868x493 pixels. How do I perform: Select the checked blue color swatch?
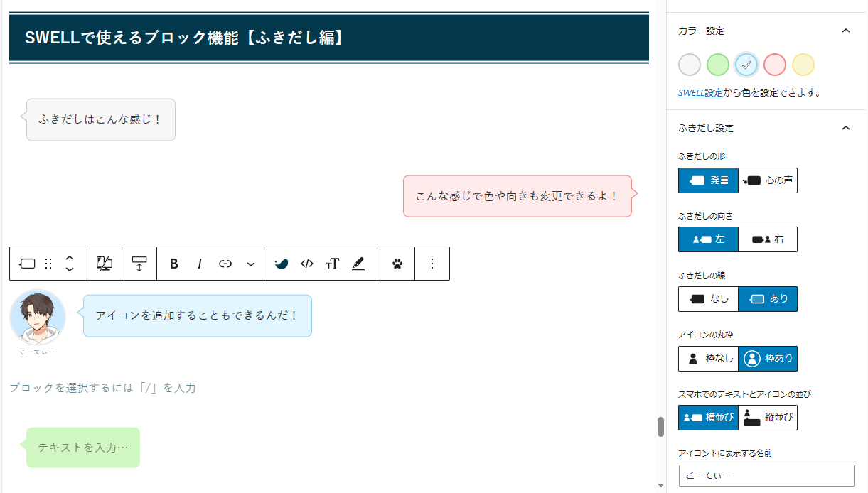click(x=746, y=65)
